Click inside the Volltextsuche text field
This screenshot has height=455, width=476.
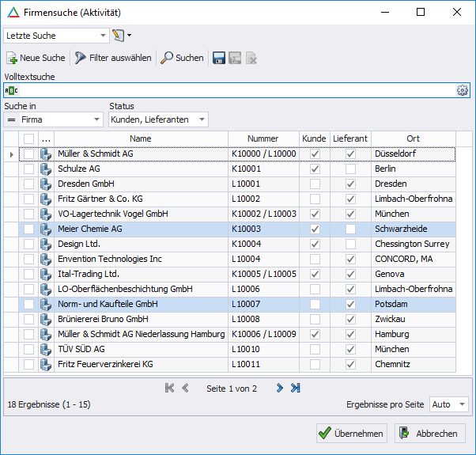[x=229, y=90]
